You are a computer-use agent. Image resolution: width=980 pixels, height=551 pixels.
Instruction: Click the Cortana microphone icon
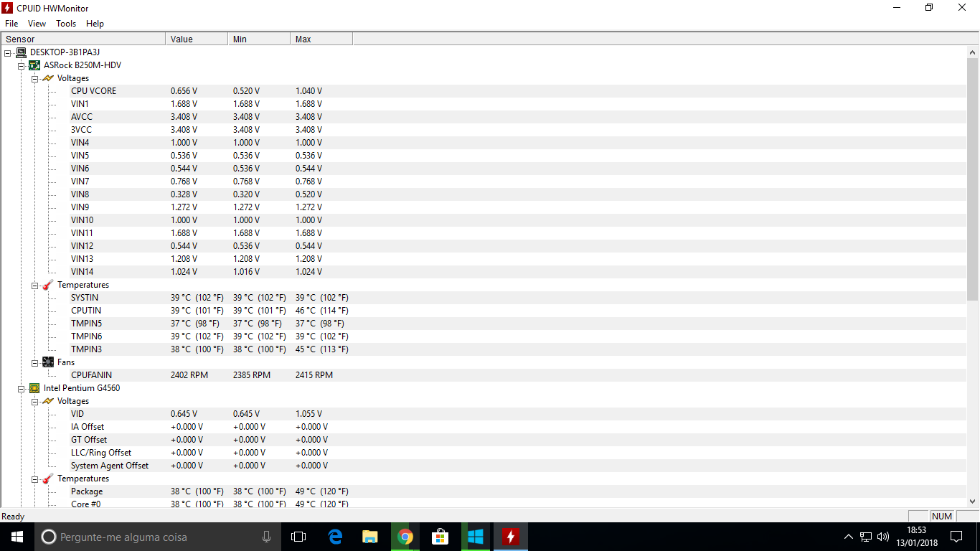click(266, 537)
